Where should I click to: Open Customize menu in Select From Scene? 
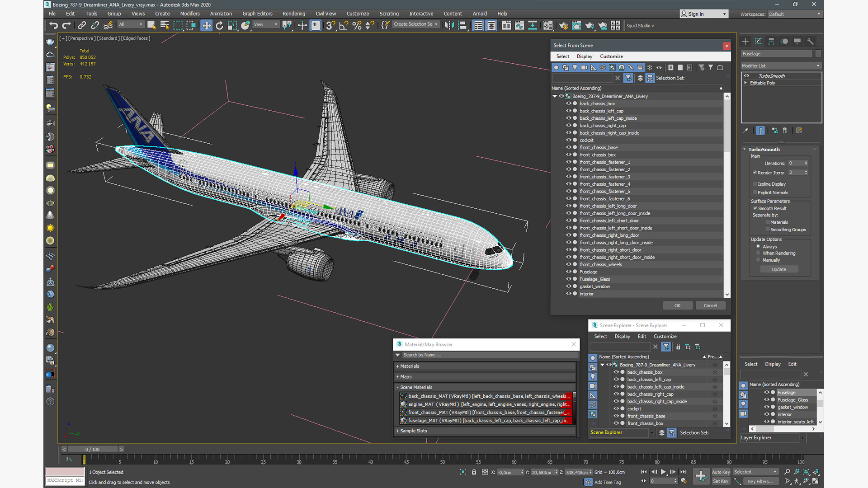pos(611,56)
